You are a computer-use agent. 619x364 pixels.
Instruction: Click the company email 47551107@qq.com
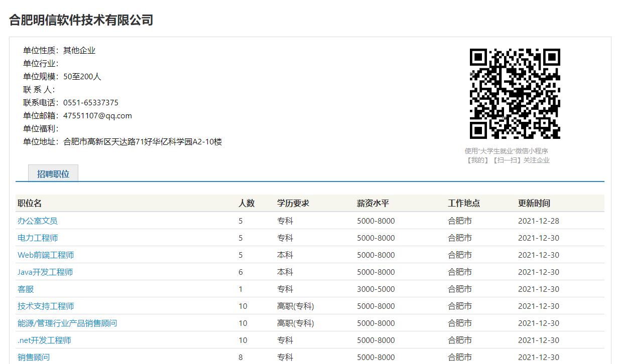click(x=97, y=115)
